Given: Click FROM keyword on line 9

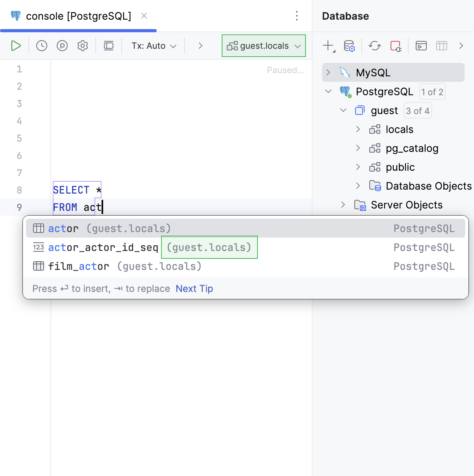Looking at the screenshot, I should click(x=65, y=207).
